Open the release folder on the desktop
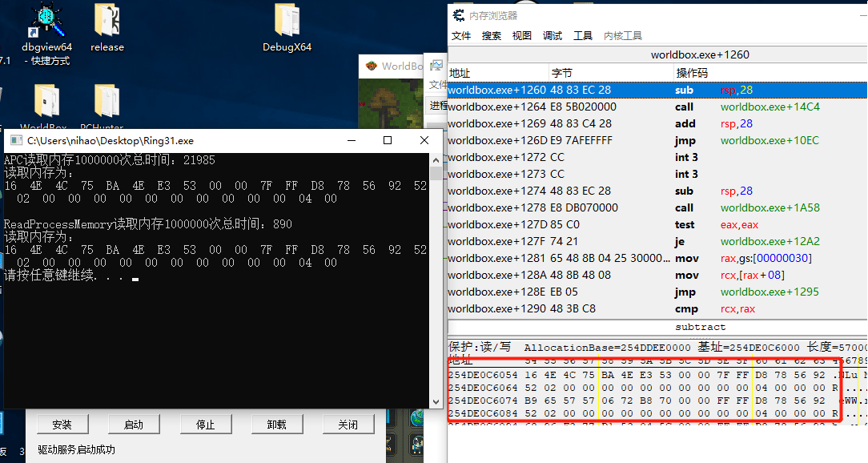868x463 pixels. pyautogui.click(x=106, y=29)
